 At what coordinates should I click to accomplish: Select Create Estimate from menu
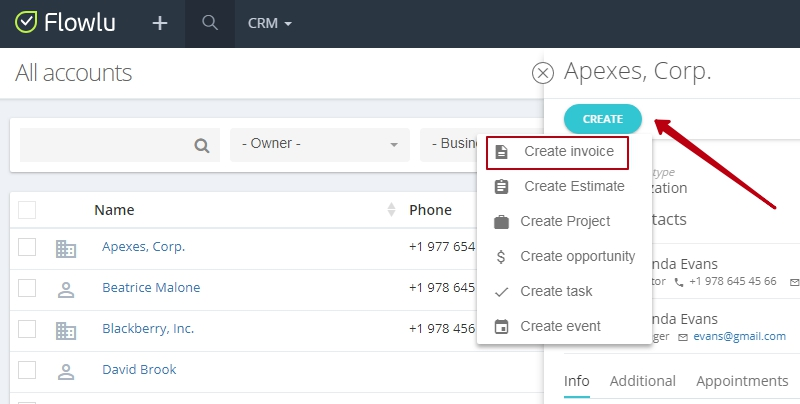(x=564, y=186)
